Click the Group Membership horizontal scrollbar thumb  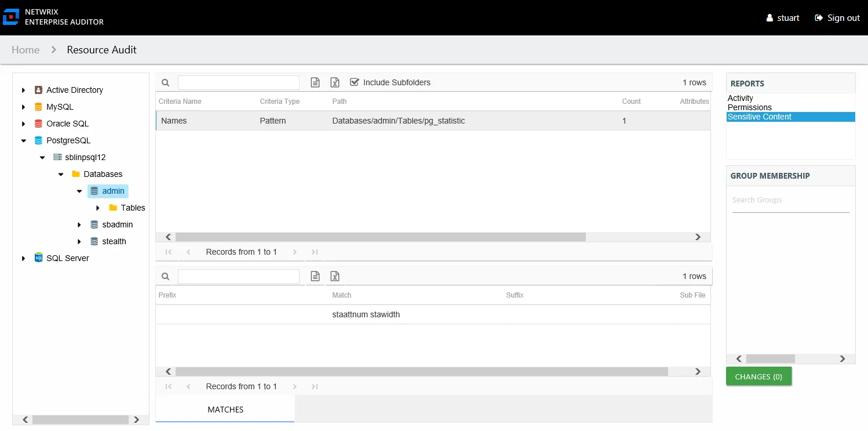coord(770,359)
